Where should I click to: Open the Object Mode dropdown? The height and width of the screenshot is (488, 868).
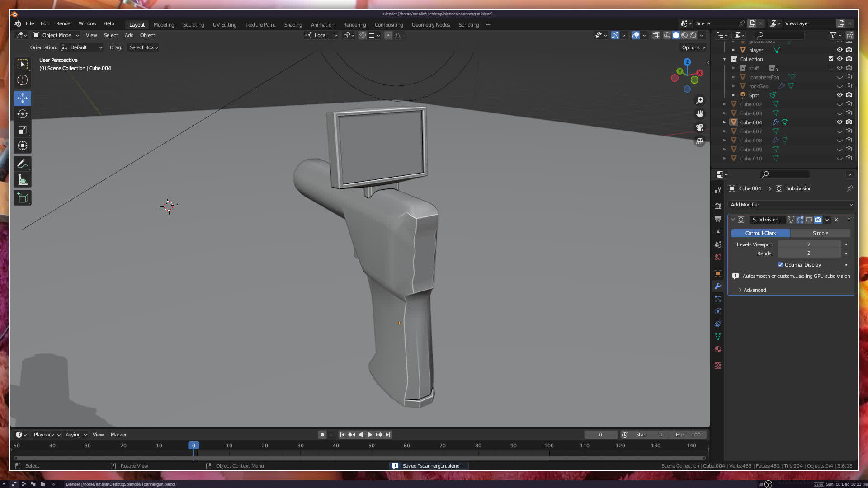point(56,35)
